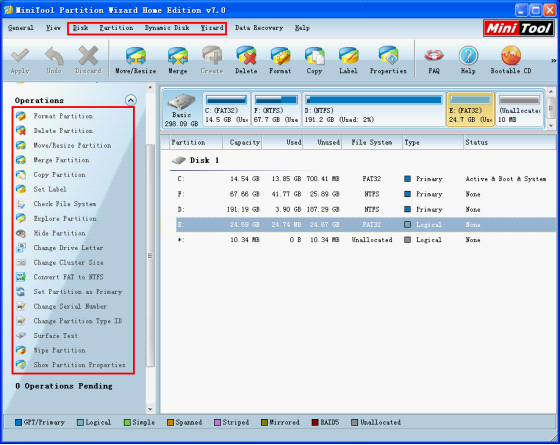Select the Disk 1 header row
Screen dimensions: 560x445
tap(195, 160)
